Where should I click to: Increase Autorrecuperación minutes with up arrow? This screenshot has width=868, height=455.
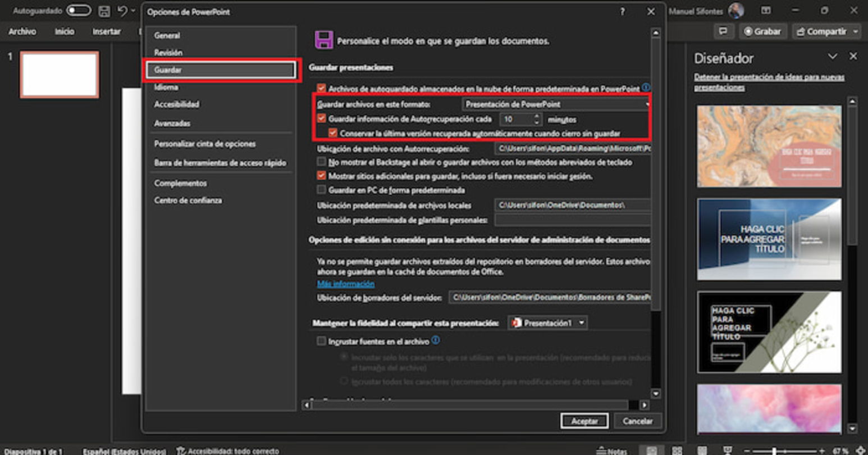pos(537,116)
